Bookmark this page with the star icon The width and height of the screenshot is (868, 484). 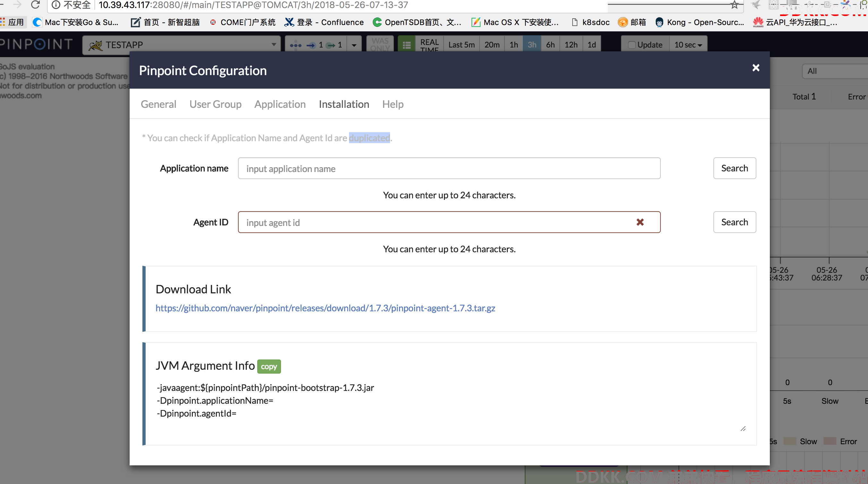coord(735,5)
